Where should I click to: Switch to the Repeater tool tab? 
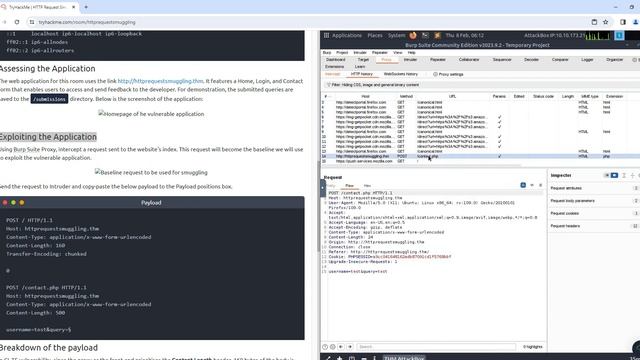point(438,60)
